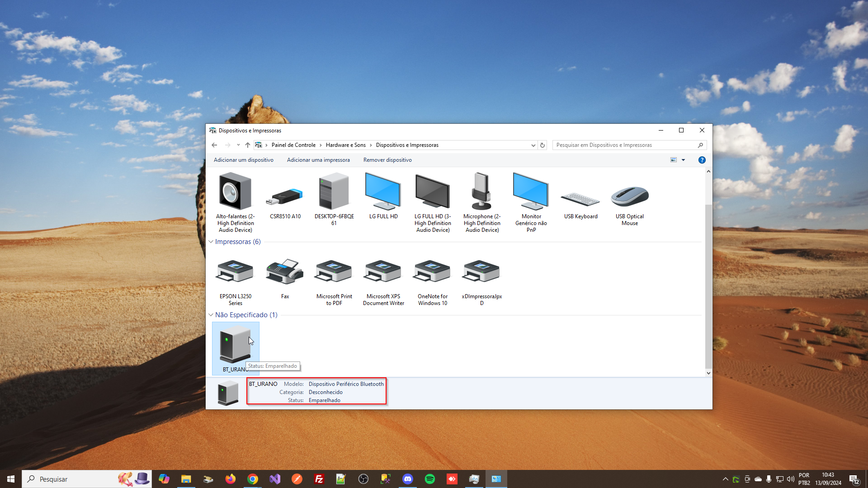This screenshot has width=868, height=488.
Task: Click the taskbar Pesquisar search box
Action: pyautogui.click(x=87, y=479)
